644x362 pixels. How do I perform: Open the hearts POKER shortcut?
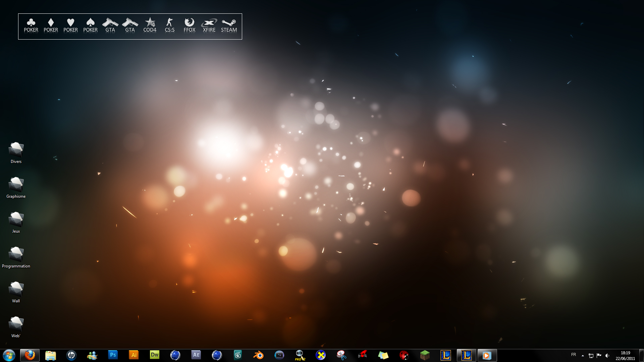coord(70,25)
